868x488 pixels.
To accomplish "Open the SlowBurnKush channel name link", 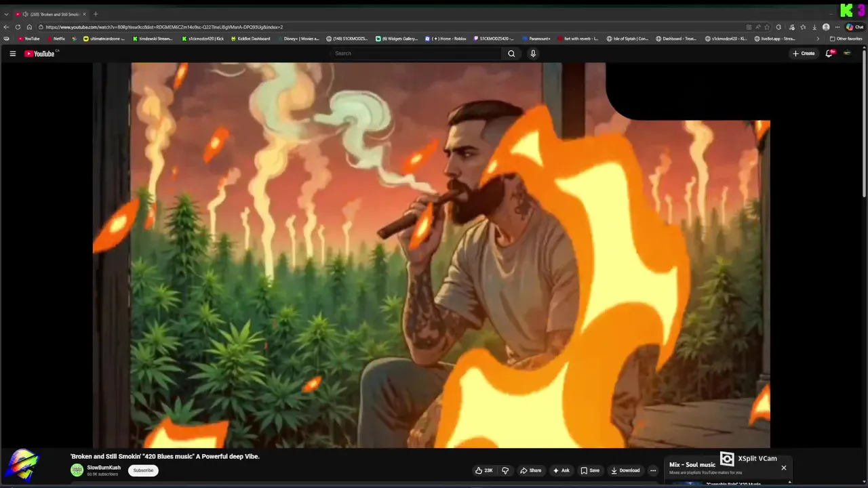I will click(x=104, y=468).
